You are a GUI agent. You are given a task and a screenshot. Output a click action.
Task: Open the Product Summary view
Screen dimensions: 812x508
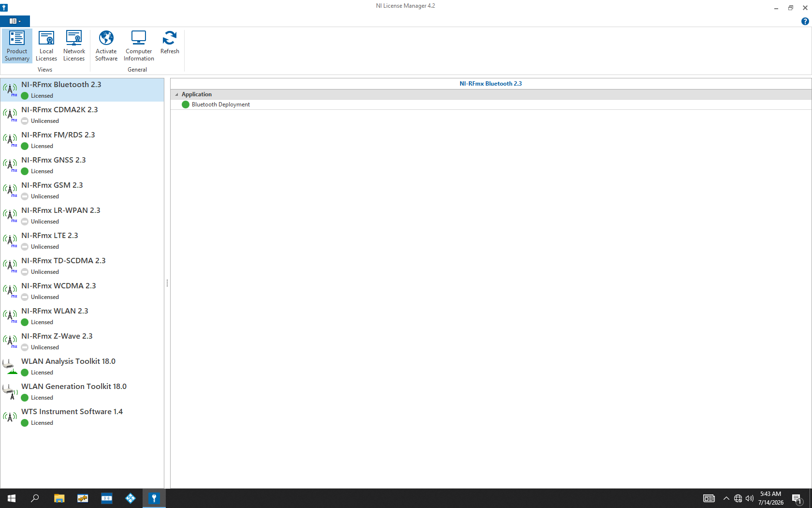(17, 46)
